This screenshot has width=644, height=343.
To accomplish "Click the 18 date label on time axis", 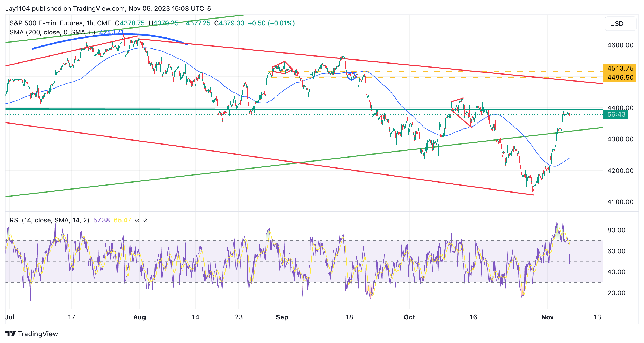I will tap(349, 317).
